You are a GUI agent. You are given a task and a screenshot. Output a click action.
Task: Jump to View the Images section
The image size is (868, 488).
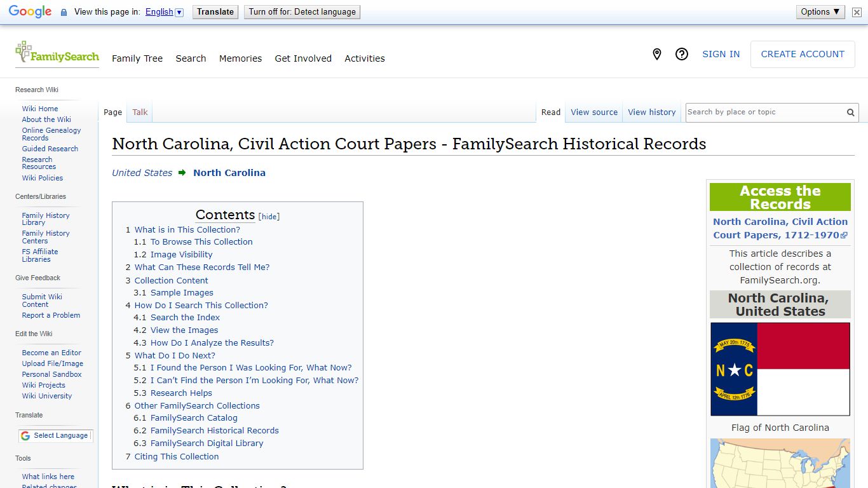pos(184,330)
